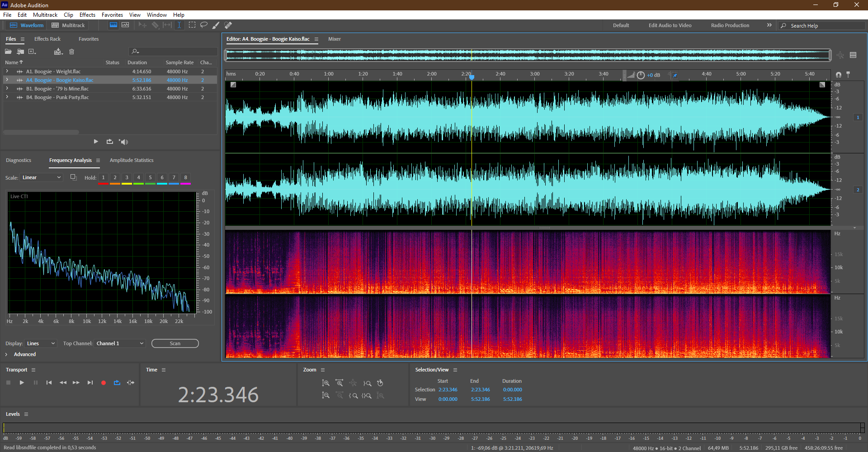This screenshot has width=868, height=452.
Task: Open Frequency Analysis panel menu
Action: coord(98,160)
